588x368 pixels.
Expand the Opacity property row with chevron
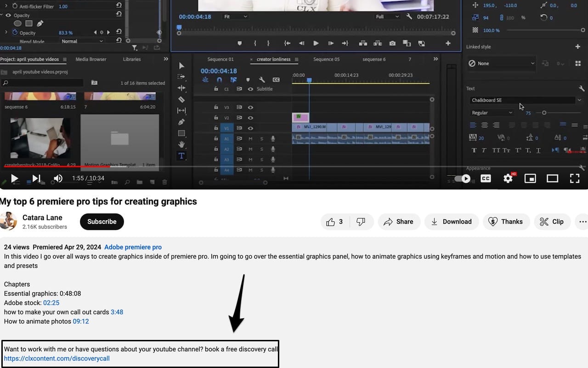tap(6, 33)
